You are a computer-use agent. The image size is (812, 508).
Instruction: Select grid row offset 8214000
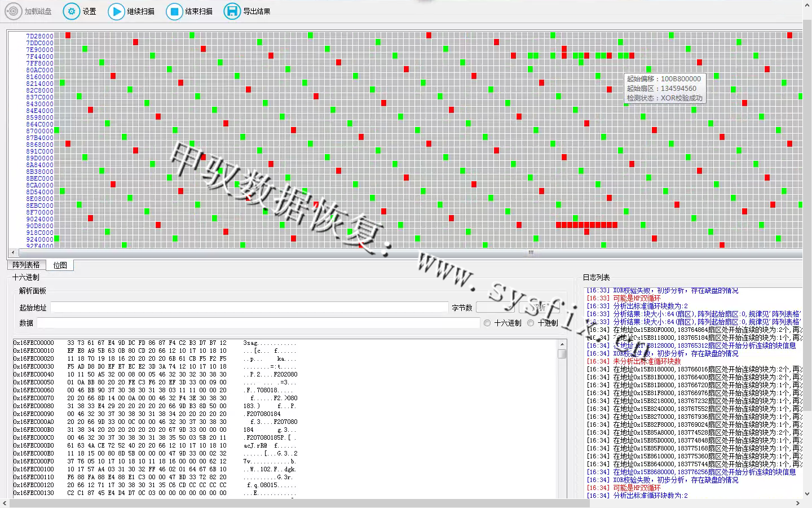pos(39,84)
